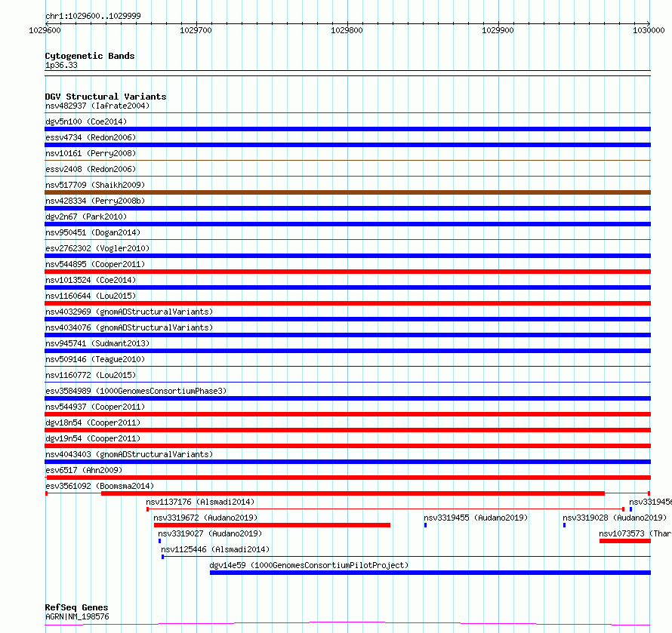This screenshot has width=672, height=633.
Task: Select nsv3319672 (Audano2019) label
Action: (x=205, y=518)
